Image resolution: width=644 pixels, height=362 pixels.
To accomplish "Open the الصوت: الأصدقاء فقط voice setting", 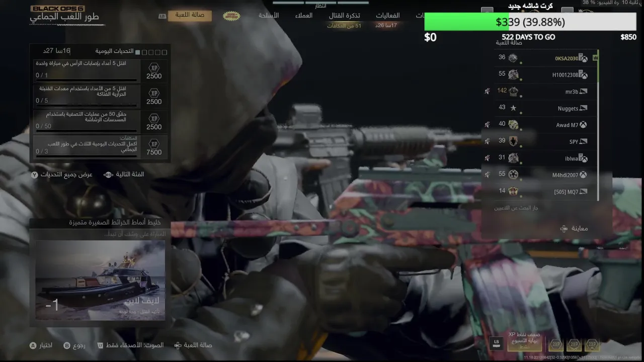I will point(130,345).
